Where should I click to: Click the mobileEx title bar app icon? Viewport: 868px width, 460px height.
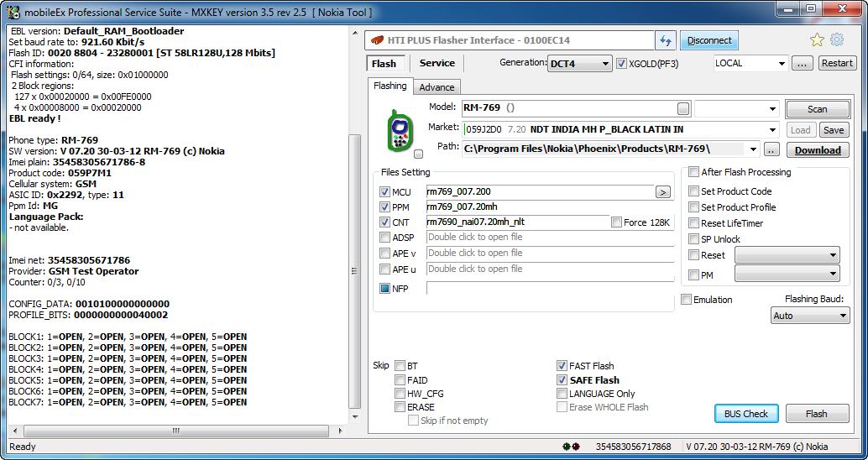13,12
